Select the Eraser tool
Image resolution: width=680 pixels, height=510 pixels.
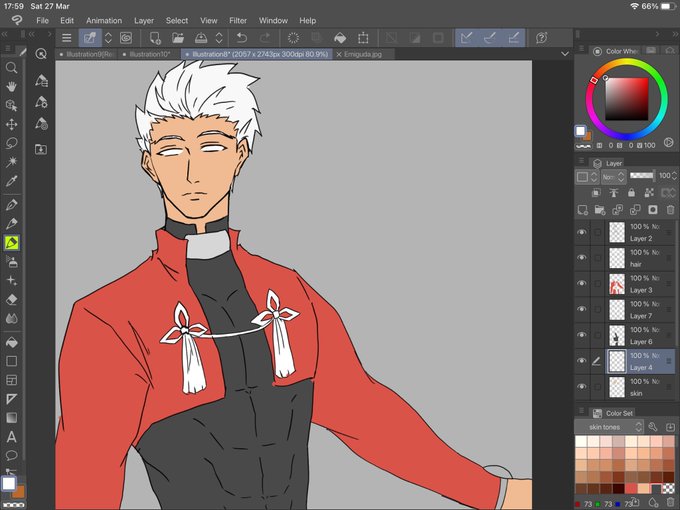click(x=11, y=299)
